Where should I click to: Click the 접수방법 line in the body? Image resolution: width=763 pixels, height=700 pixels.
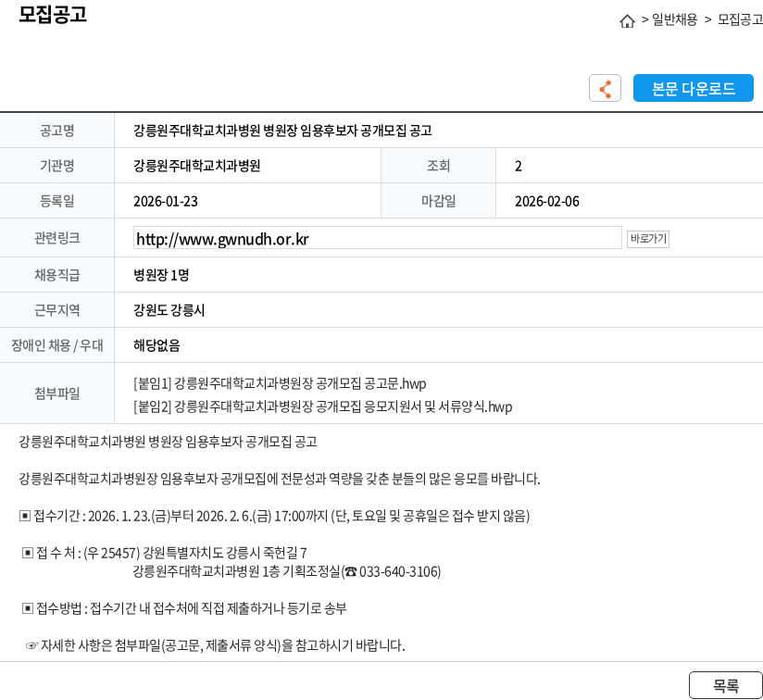[x=184, y=608]
